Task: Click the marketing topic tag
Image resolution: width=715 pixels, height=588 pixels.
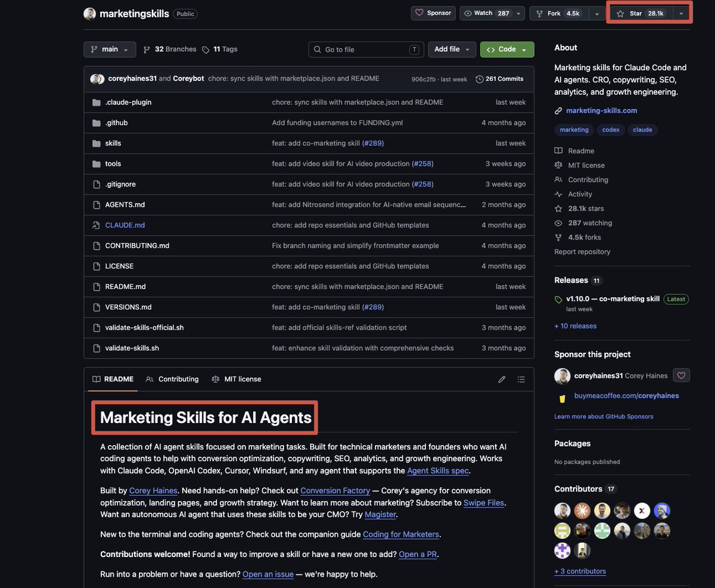Action: click(x=574, y=130)
